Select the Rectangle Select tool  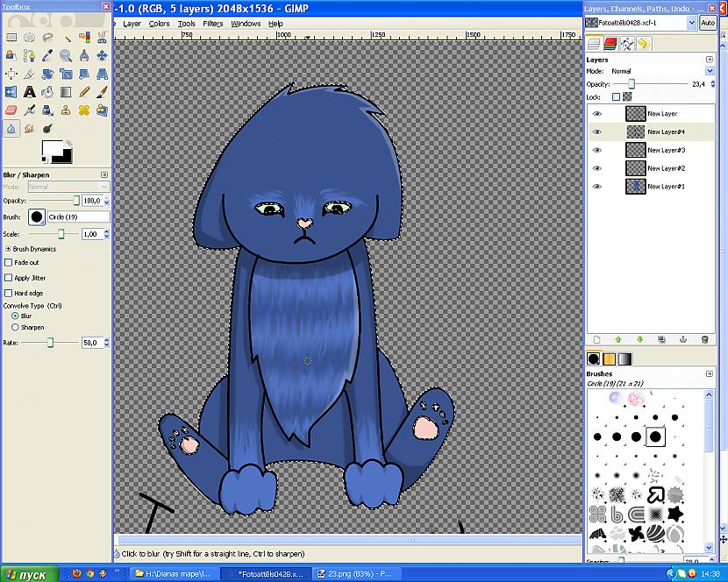[x=11, y=37]
